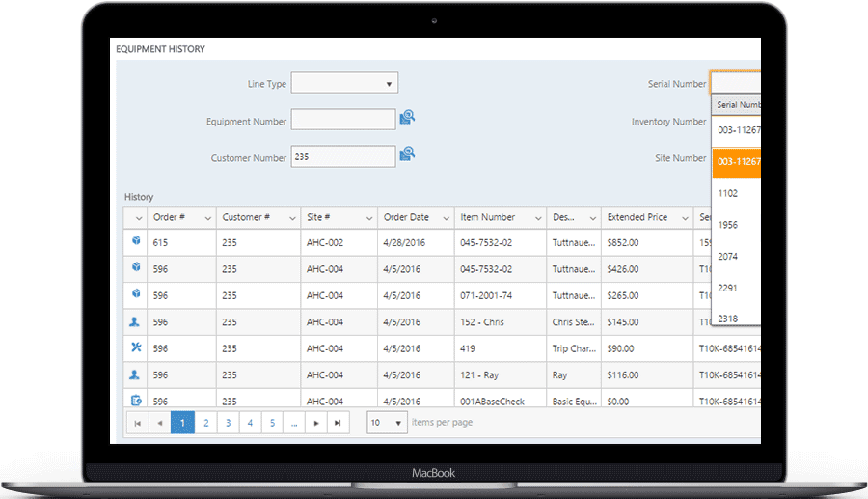Click the more pages ellipsis button
Screen dimensions: 868x499
(x=294, y=423)
